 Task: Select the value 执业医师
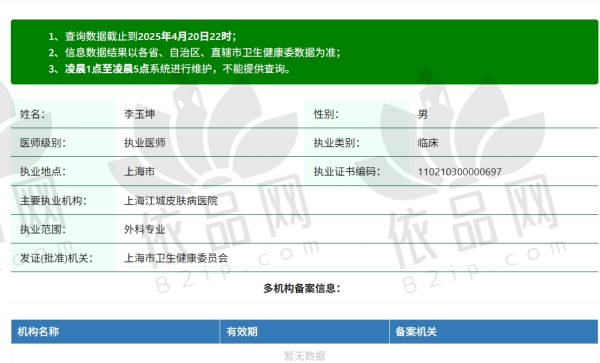pos(145,143)
